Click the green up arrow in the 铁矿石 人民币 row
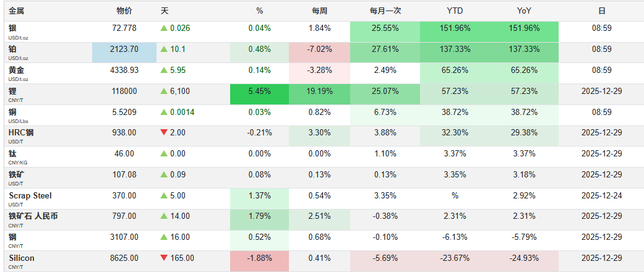The width and height of the screenshot is (644, 272). click(164, 216)
